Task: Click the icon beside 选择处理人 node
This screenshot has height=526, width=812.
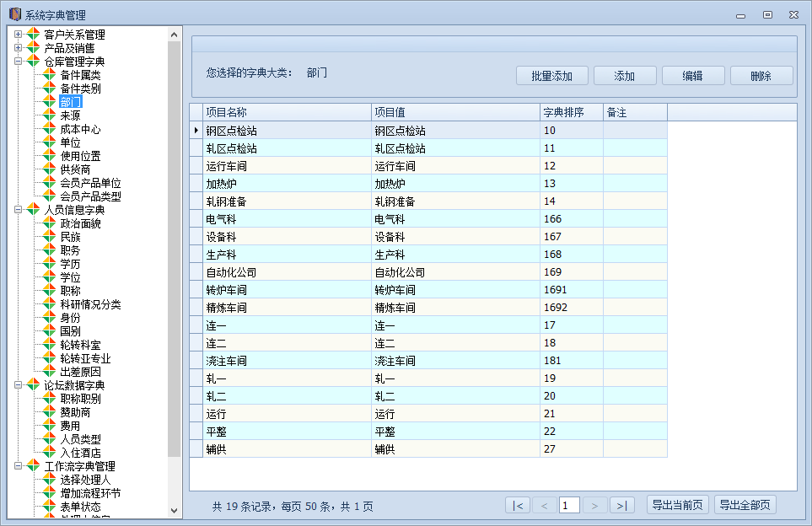Action: 49,480
